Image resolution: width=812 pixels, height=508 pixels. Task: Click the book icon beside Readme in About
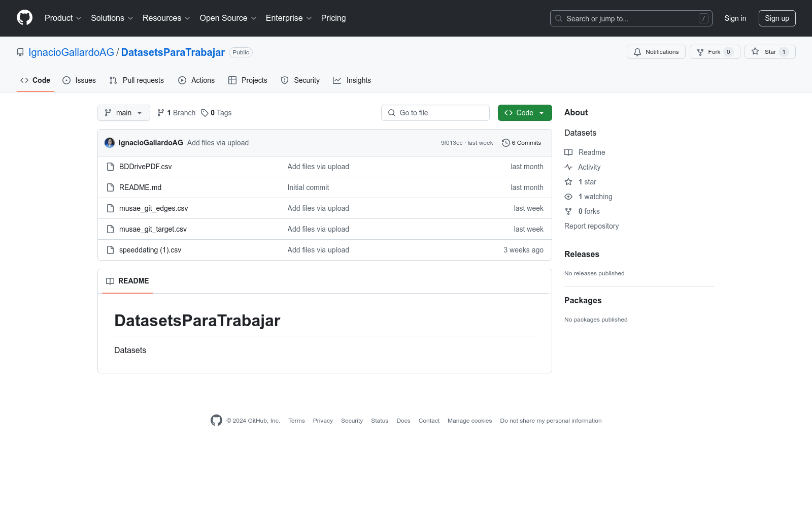(x=568, y=152)
